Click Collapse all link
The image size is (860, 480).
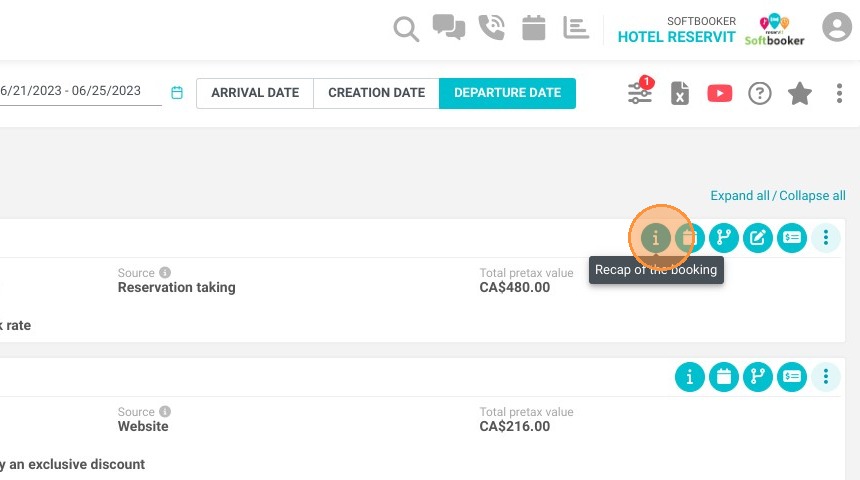pos(812,196)
